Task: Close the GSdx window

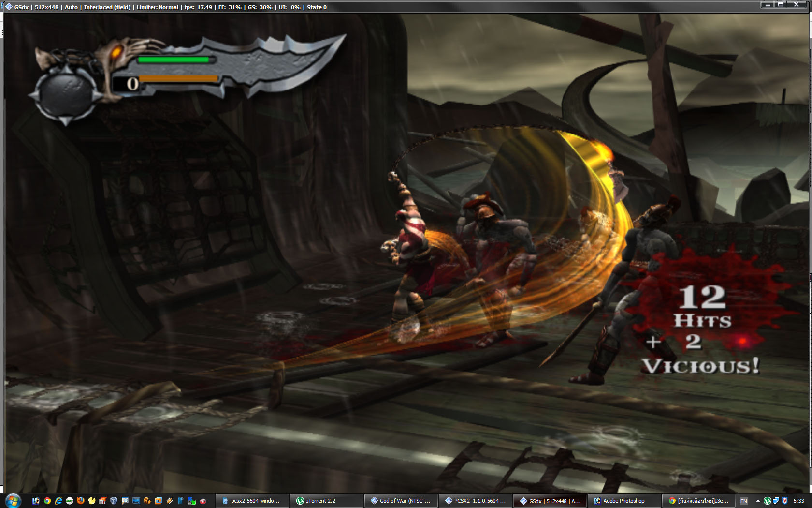Action: click(797, 4)
